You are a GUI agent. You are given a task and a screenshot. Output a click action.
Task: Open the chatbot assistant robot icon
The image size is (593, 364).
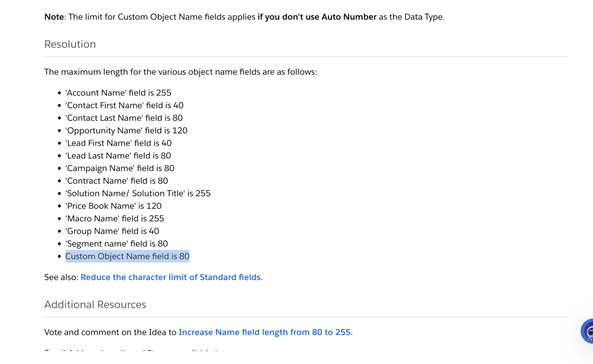(588, 331)
